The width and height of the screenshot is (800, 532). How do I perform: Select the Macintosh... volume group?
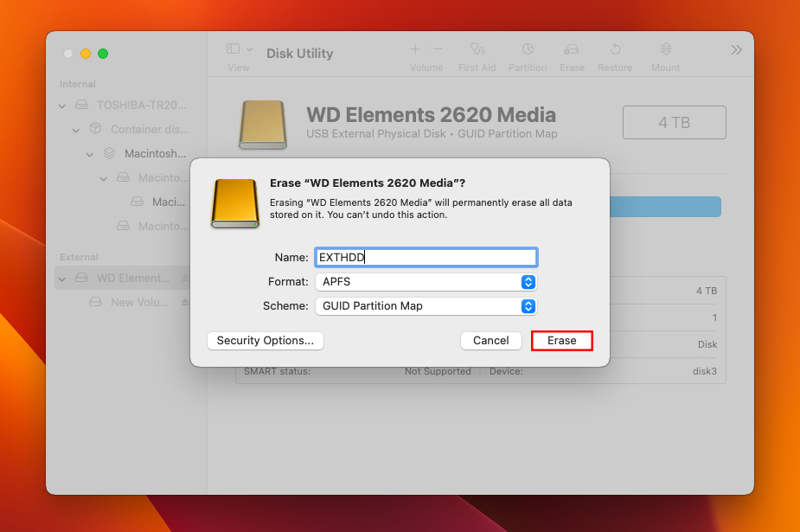[x=155, y=153]
